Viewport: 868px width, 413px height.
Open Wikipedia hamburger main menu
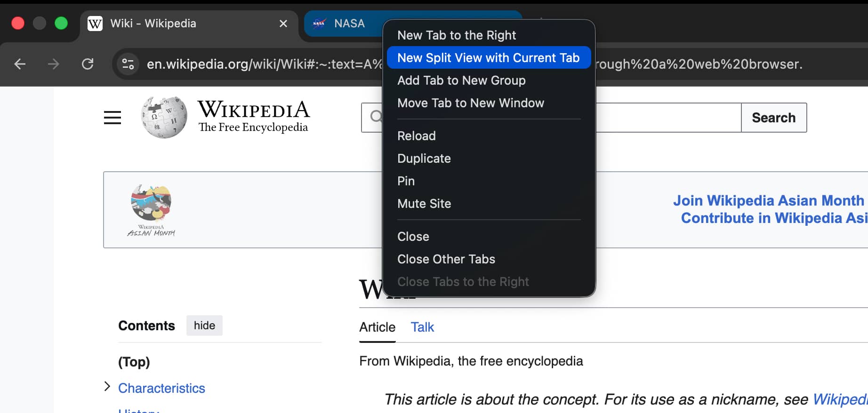pyautogui.click(x=113, y=118)
